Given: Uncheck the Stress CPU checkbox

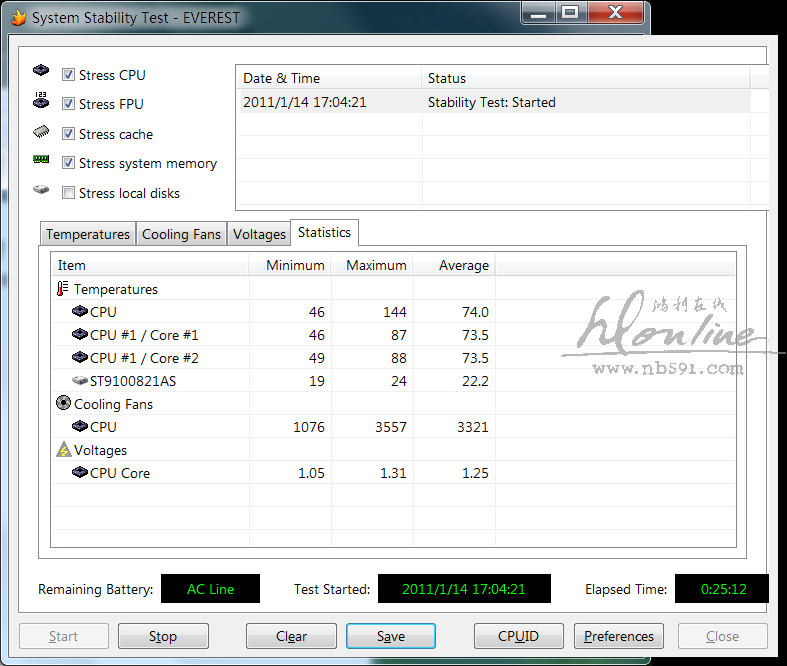Looking at the screenshot, I should [69, 75].
